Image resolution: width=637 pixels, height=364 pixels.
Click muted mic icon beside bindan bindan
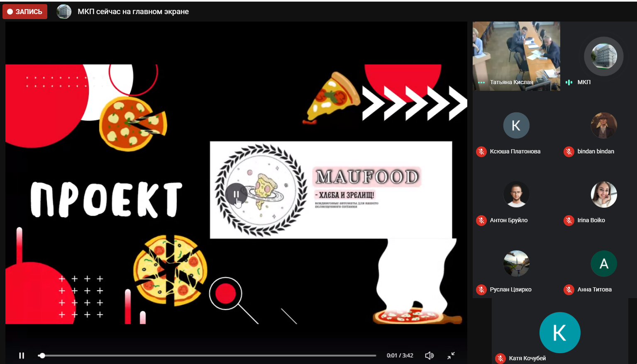(569, 152)
